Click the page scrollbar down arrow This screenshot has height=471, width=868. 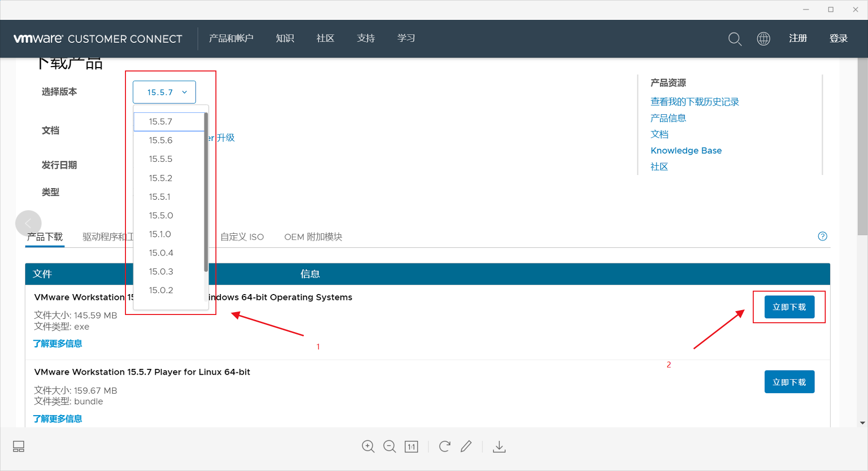click(x=863, y=423)
